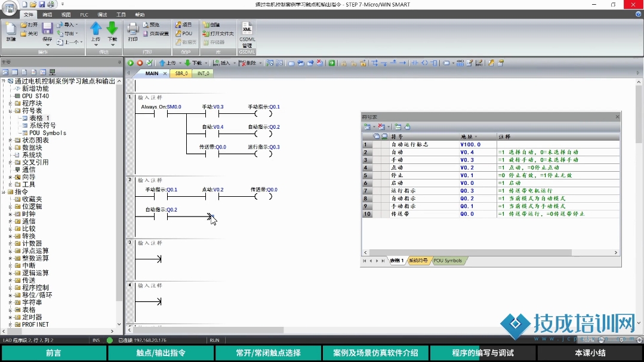Viewport: 644px width, 362px height.
Task: Click the 页面设置 page setup button
Action: [156, 33]
